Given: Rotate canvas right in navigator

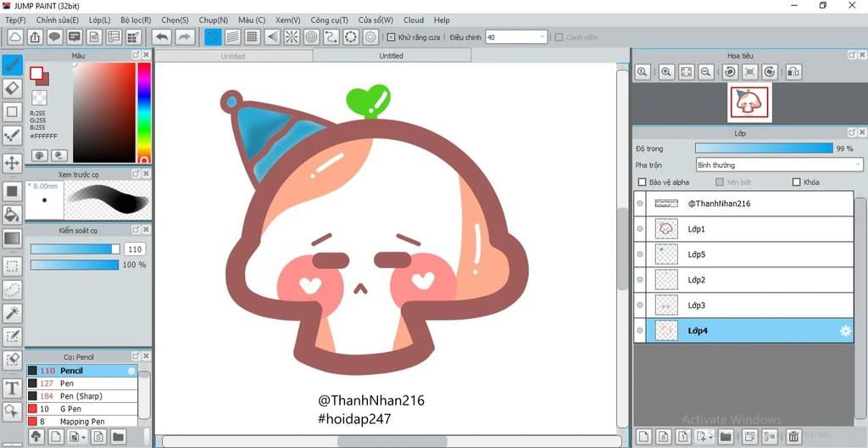Looking at the screenshot, I should point(770,71).
